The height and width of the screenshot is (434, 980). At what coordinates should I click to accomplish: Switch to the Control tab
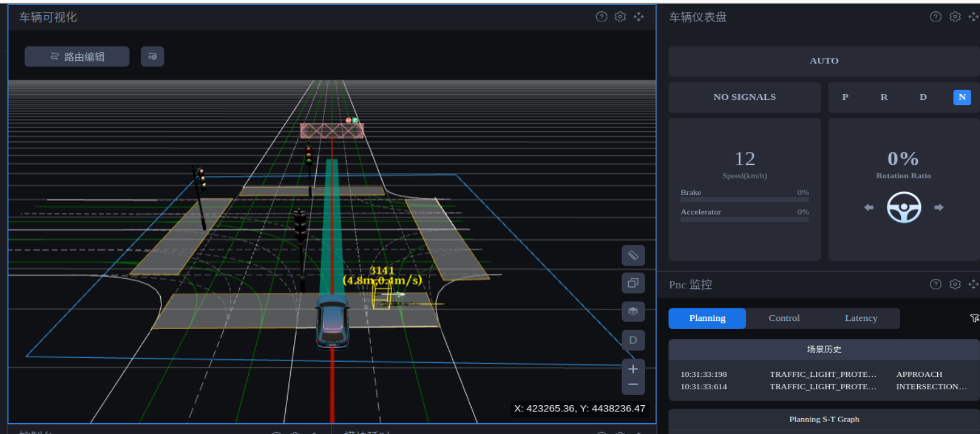click(784, 318)
